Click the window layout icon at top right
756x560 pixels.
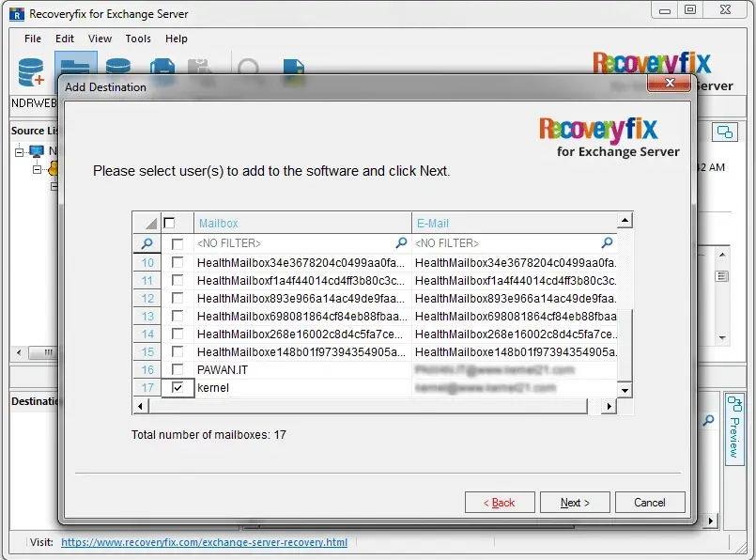pyautogui.click(x=725, y=132)
